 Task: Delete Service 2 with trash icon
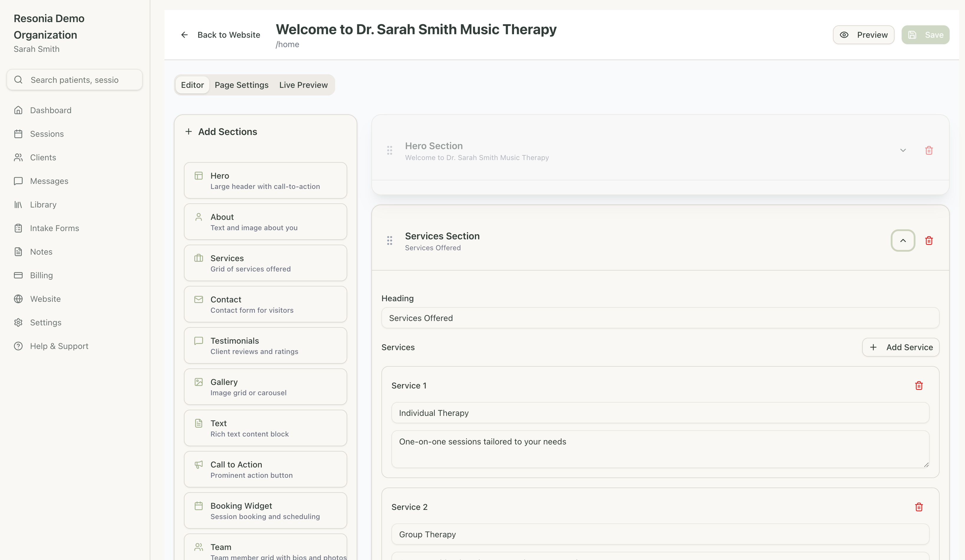(919, 507)
